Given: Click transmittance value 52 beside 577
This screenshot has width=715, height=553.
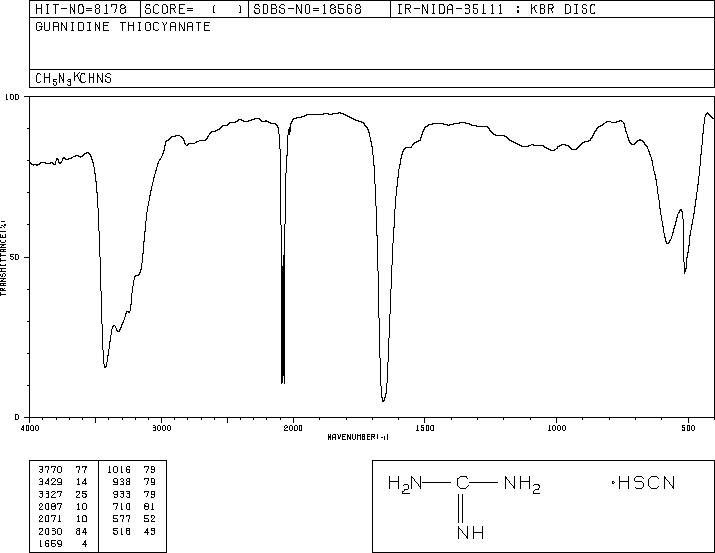Looking at the screenshot, I should (x=150, y=519).
